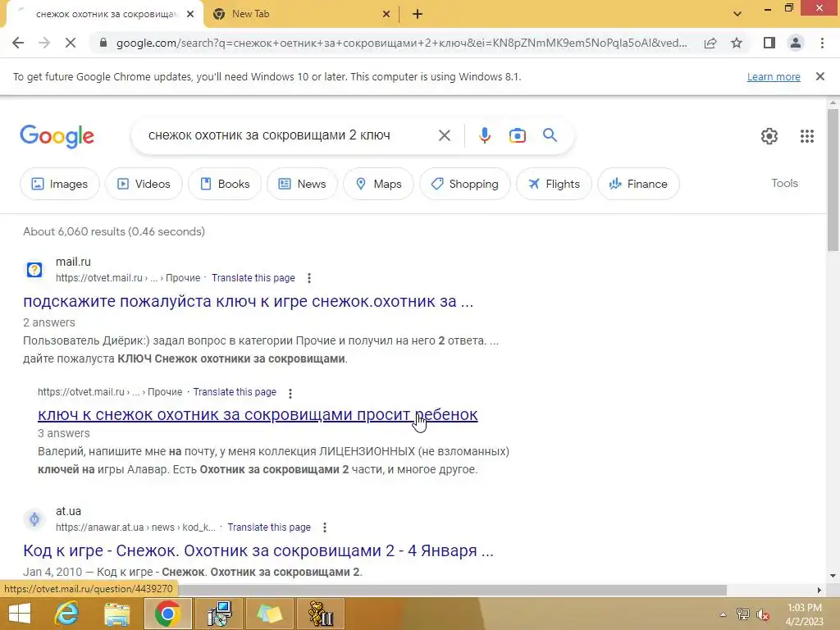This screenshot has height=630, width=840.
Task: Bookmark this page with the star
Action: 737,43
